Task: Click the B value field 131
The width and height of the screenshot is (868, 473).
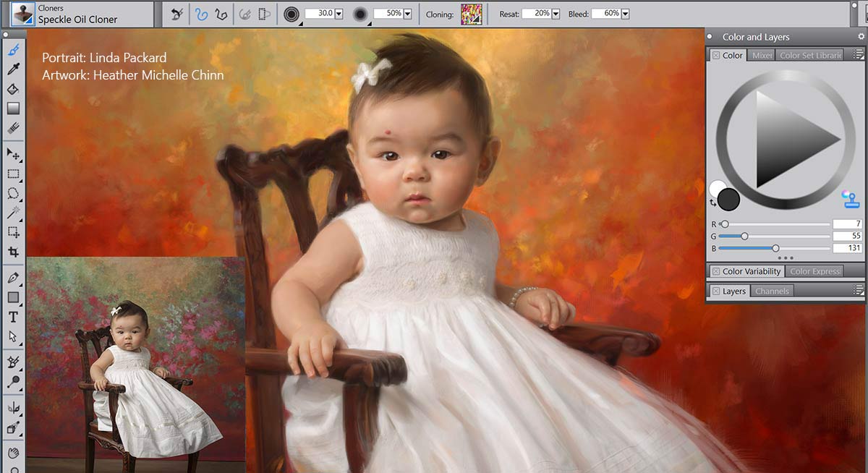Action: [848, 248]
